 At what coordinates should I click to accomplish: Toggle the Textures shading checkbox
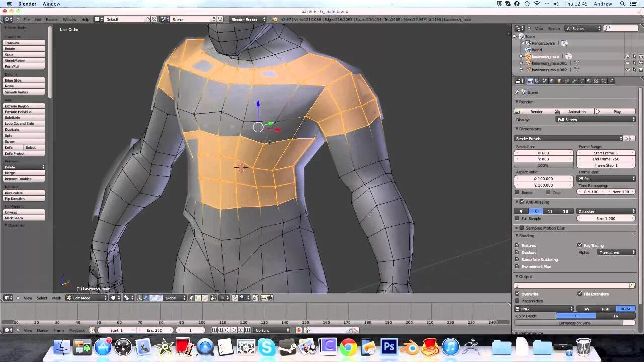pyautogui.click(x=517, y=245)
